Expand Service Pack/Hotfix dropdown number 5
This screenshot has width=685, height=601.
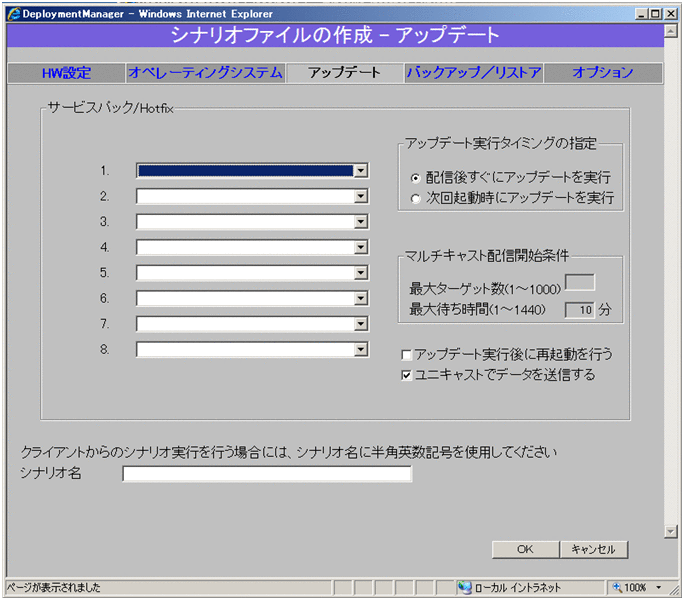(x=360, y=273)
